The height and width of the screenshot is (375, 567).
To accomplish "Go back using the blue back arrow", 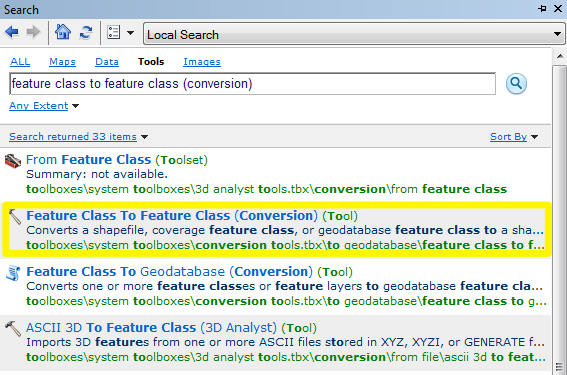I will tap(12, 32).
